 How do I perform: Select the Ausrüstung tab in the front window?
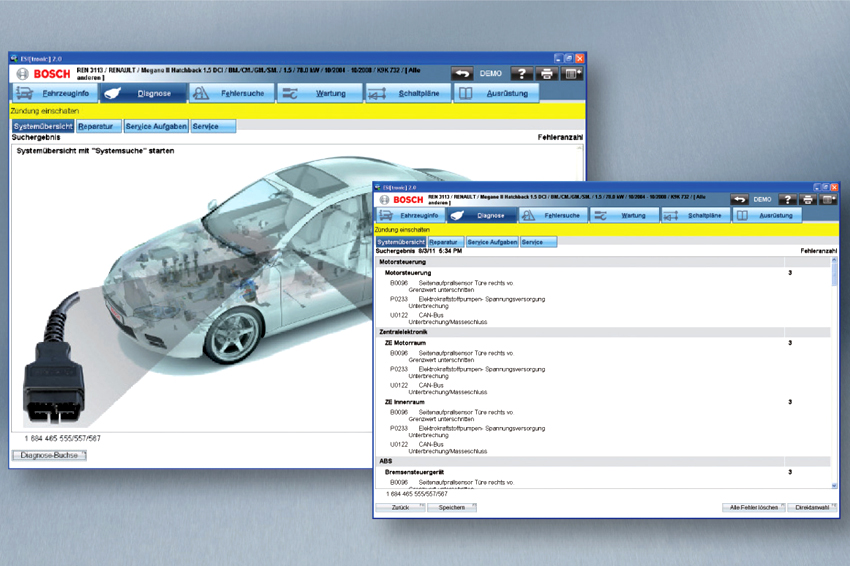(767, 215)
